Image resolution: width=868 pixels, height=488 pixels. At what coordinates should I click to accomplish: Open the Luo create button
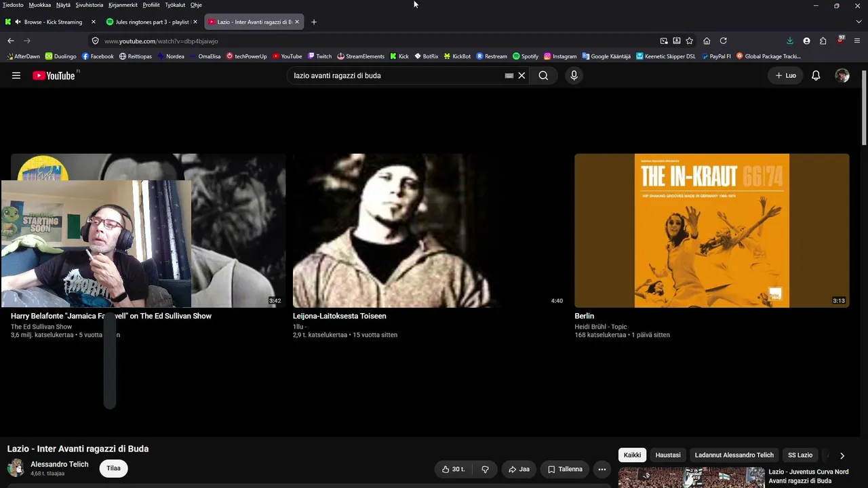(x=785, y=75)
